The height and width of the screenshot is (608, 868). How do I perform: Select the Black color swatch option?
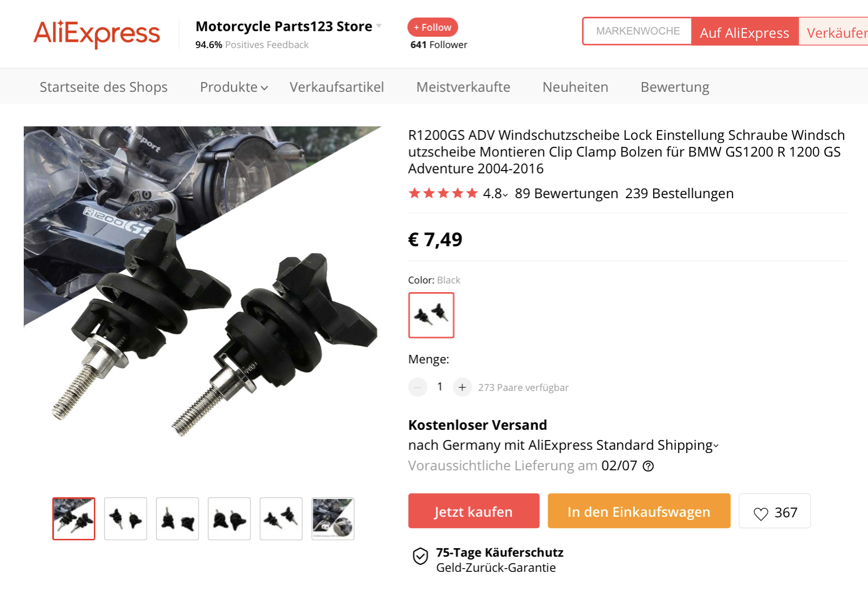click(431, 315)
